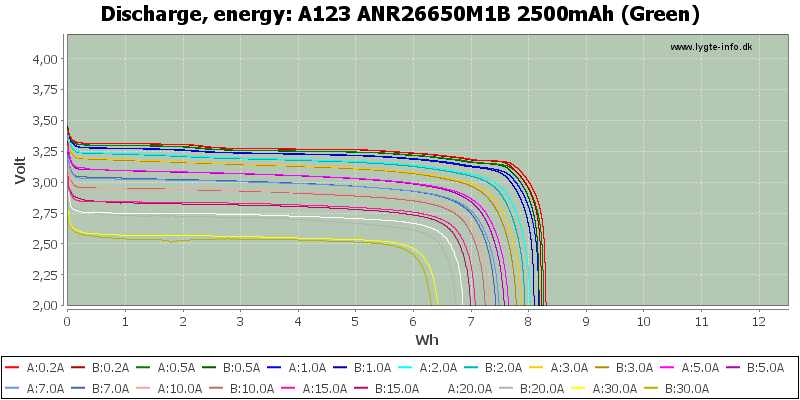Click the Volt y-axis label
Screen dimensions: 800x400
[x=21, y=170]
